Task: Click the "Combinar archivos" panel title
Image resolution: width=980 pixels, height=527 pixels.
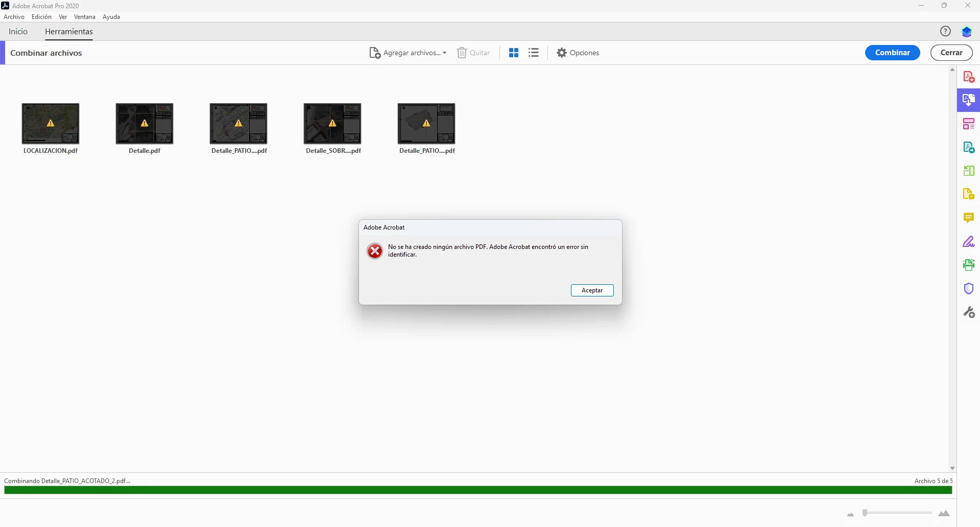Action: tap(46, 53)
